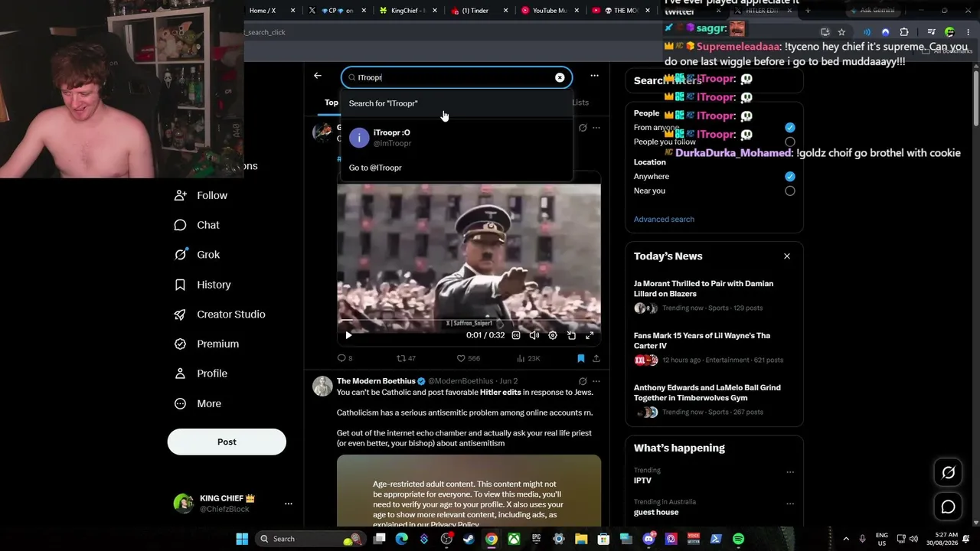Open Chat in the left sidebar
The width and height of the screenshot is (980, 551).
pyautogui.click(x=197, y=225)
